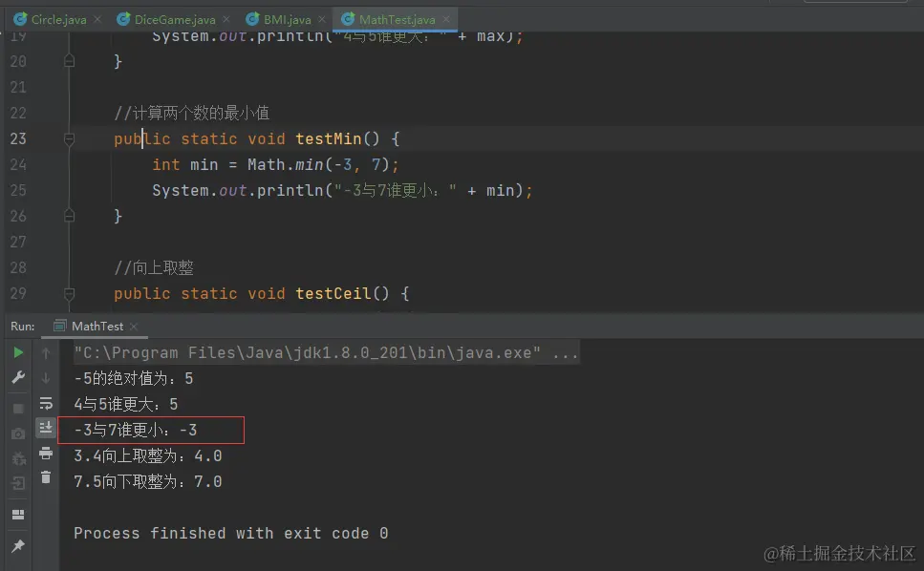The width and height of the screenshot is (924, 571).
Task: Collapse the testMin method at line 23
Action: pos(69,138)
